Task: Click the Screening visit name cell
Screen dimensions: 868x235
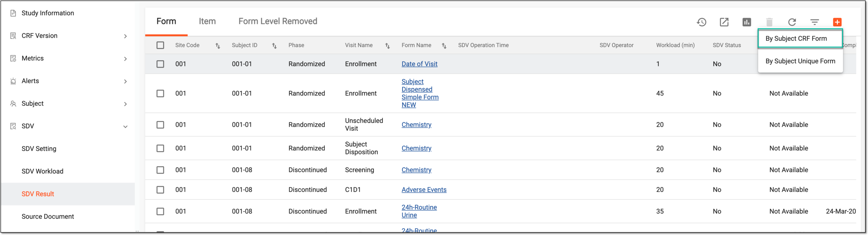Action: click(359, 170)
